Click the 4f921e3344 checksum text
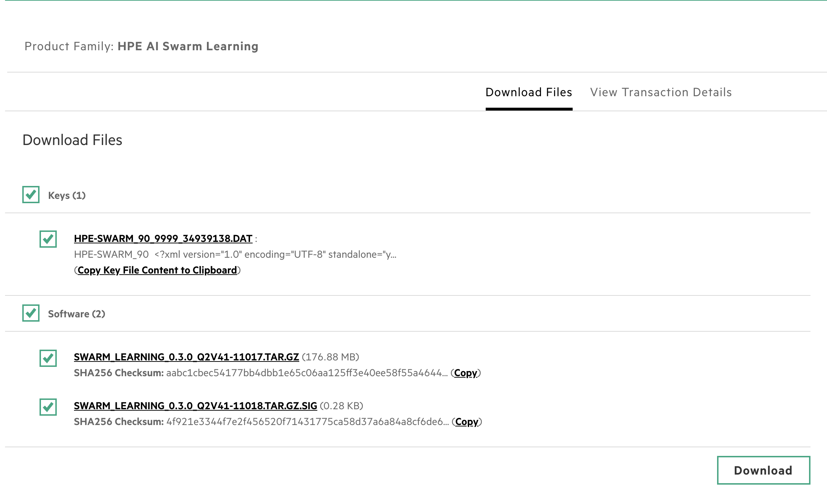 point(307,422)
